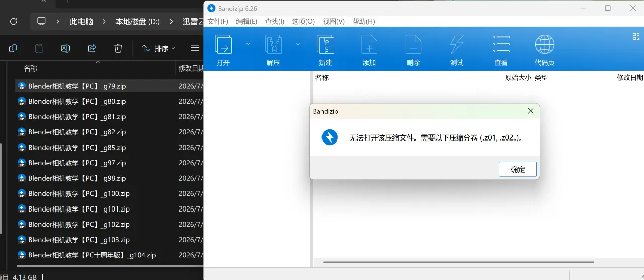This screenshot has height=280, width=644.
Task: Click the Explorer paste icon
Action: pyautogui.click(x=39, y=48)
